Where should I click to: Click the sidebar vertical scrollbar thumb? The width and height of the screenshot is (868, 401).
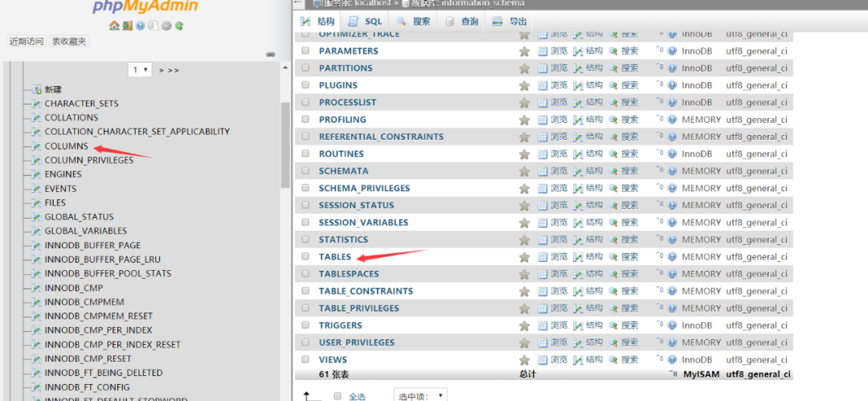coord(285,145)
